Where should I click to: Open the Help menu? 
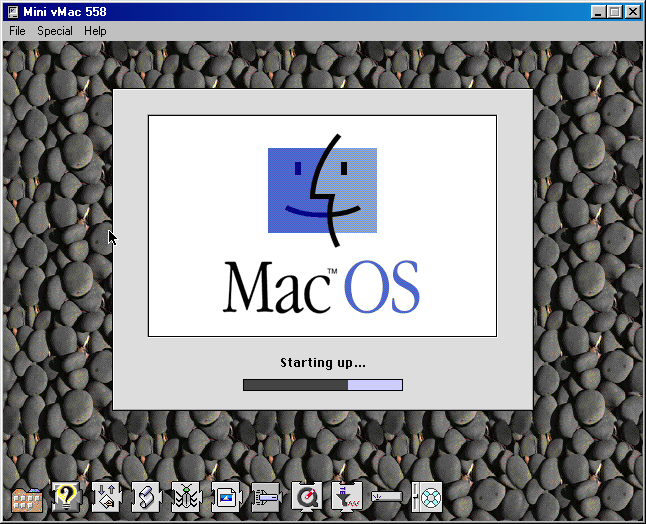coord(95,31)
